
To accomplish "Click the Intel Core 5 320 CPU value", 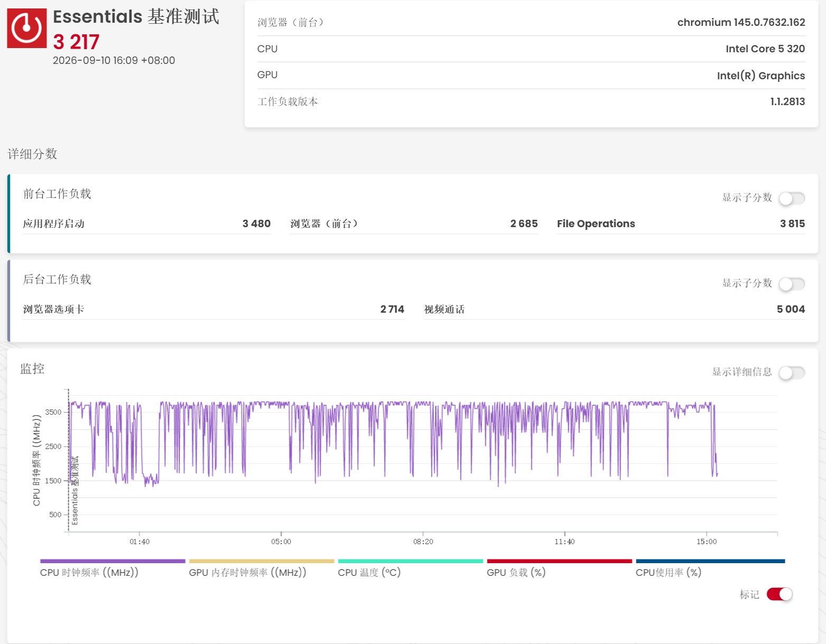I will pos(765,49).
